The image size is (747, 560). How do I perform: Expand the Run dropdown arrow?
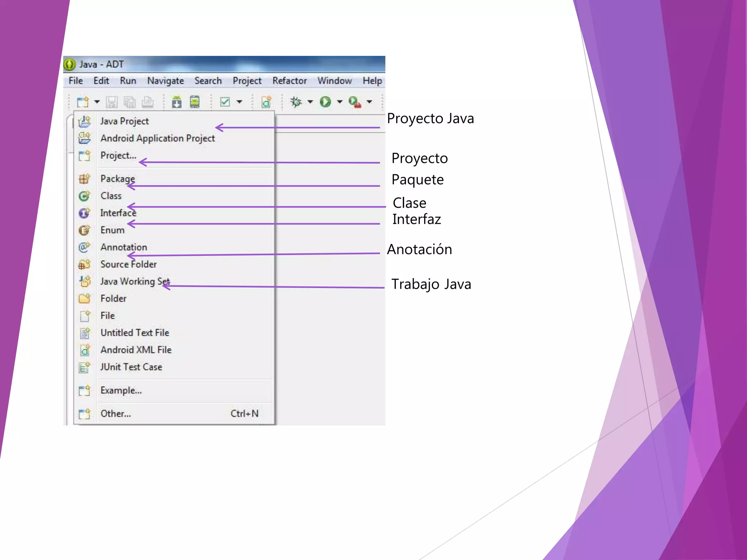(340, 102)
